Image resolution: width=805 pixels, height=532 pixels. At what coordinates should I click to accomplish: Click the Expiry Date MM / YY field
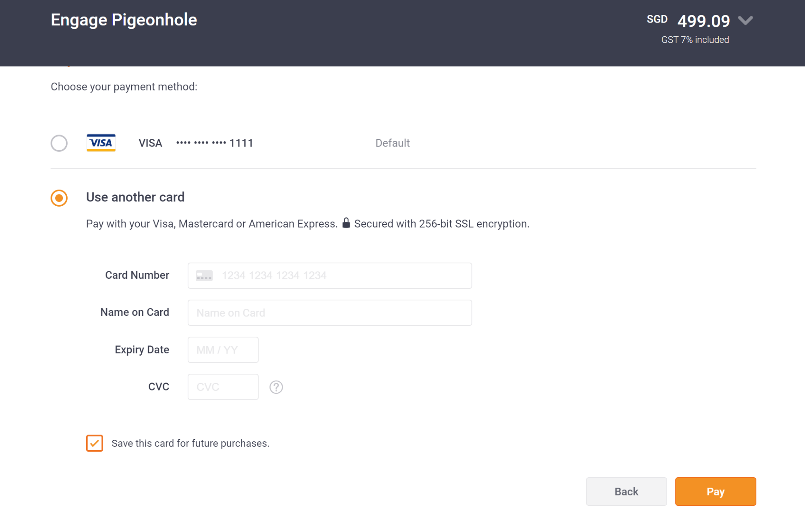click(223, 350)
